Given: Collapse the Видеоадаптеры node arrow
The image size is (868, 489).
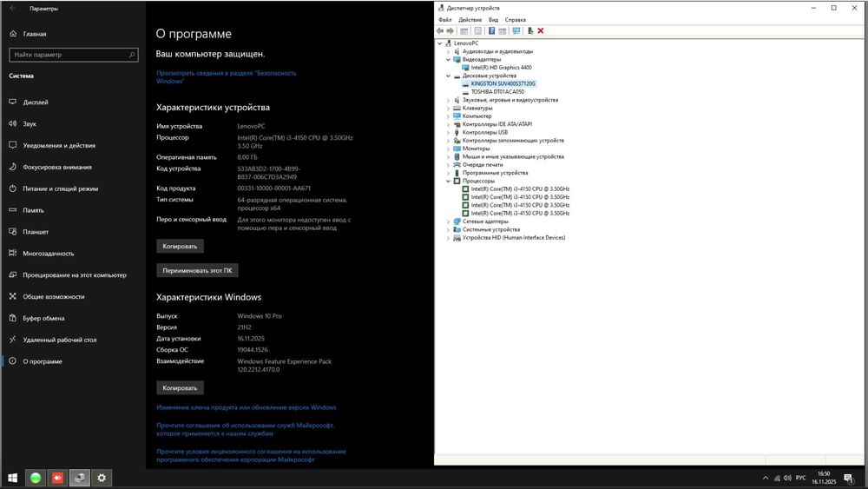Looking at the screenshot, I should click(449, 59).
